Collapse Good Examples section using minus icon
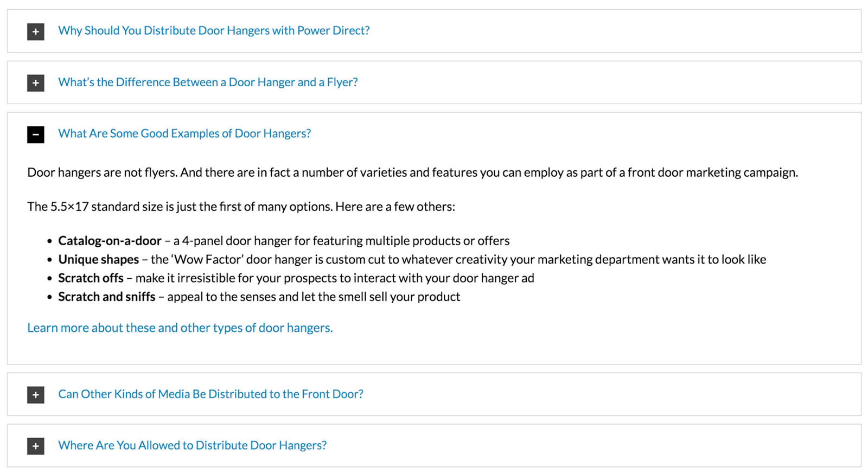The width and height of the screenshot is (868, 474). (36, 134)
